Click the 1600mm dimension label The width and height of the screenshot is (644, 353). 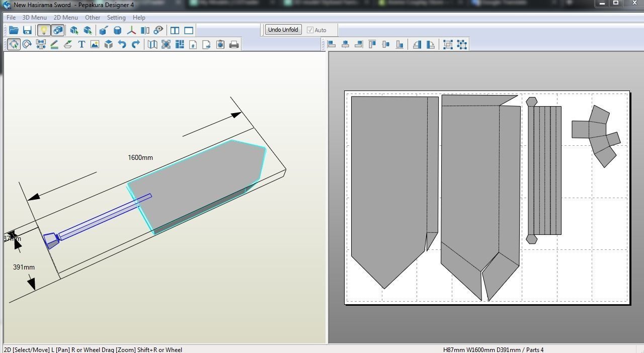pos(140,157)
